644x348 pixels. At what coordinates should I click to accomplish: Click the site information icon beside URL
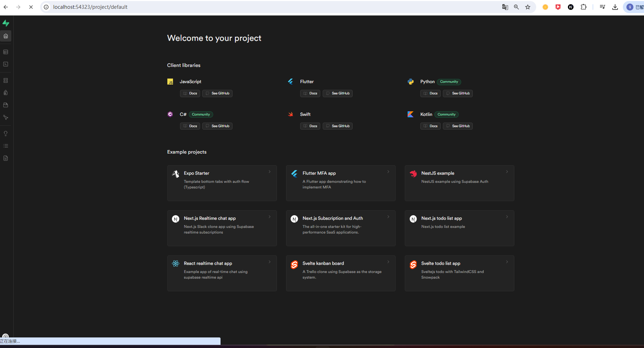pyautogui.click(x=46, y=7)
